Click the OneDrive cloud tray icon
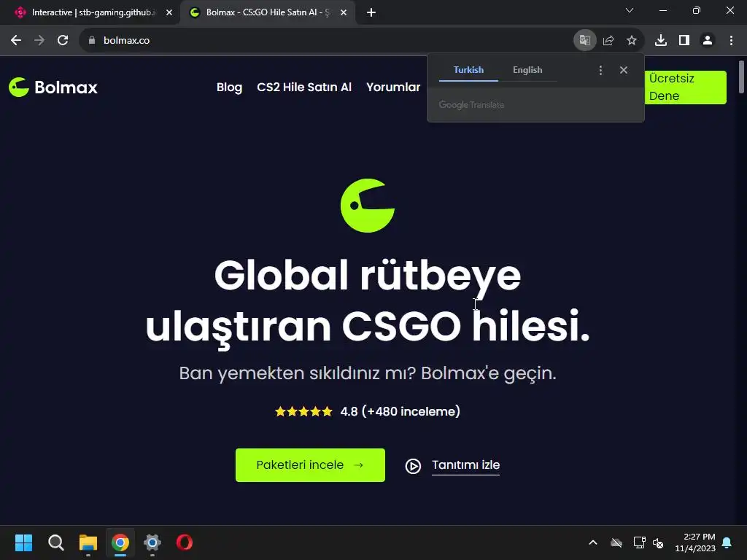The height and width of the screenshot is (560, 747). 616,542
